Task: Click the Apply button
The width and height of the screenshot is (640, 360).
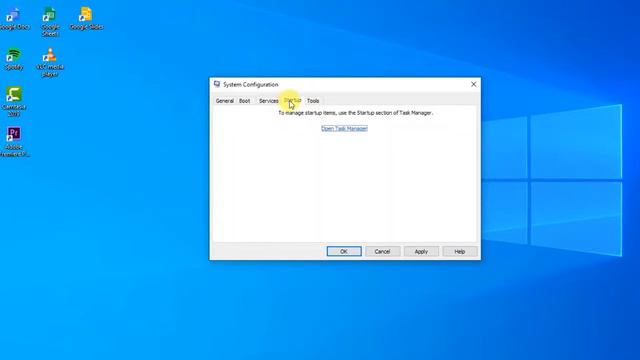Action: click(x=421, y=251)
